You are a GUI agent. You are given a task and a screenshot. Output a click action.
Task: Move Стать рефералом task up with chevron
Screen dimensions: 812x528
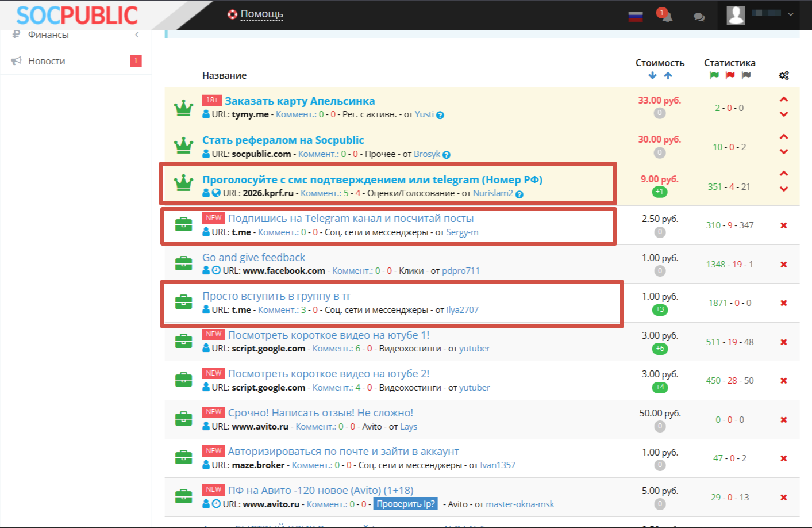click(784, 137)
